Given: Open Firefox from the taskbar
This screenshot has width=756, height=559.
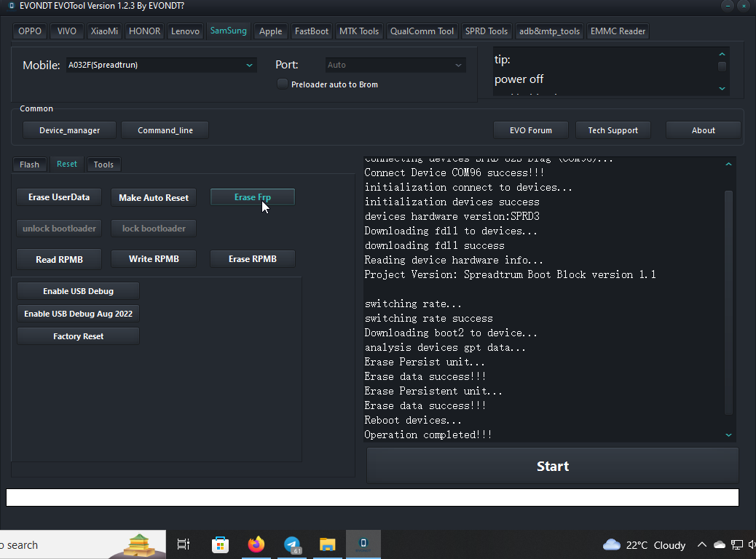Looking at the screenshot, I should (256, 544).
